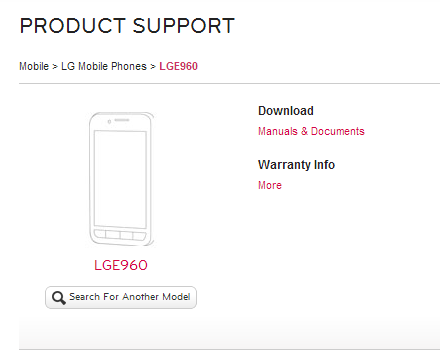Image resolution: width=440 pixels, height=362 pixels.
Task: Click the bottom button row of phone drawing
Action: point(120,235)
